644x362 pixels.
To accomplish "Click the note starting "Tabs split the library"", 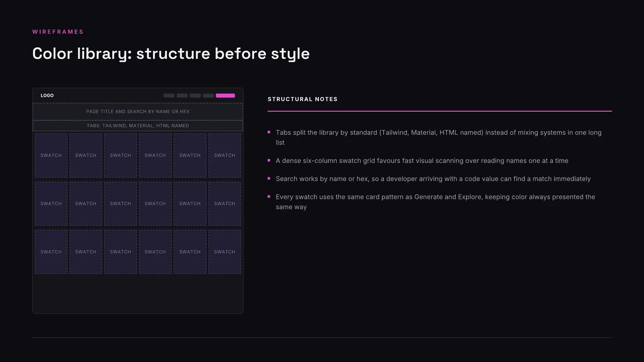I will [x=439, y=138].
